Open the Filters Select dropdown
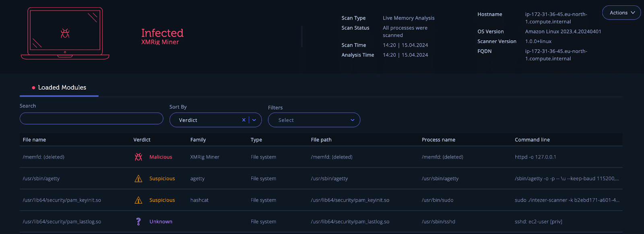The image size is (644, 234). pos(314,120)
